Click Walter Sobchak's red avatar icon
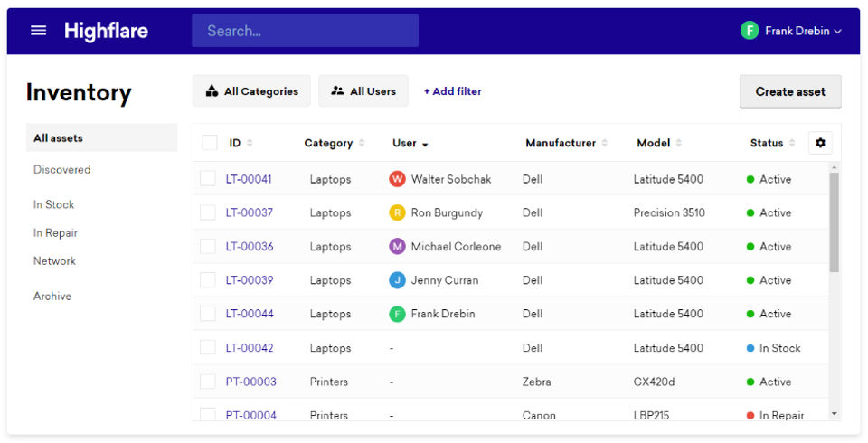Image resolution: width=868 pixels, height=443 pixels. [397, 179]
